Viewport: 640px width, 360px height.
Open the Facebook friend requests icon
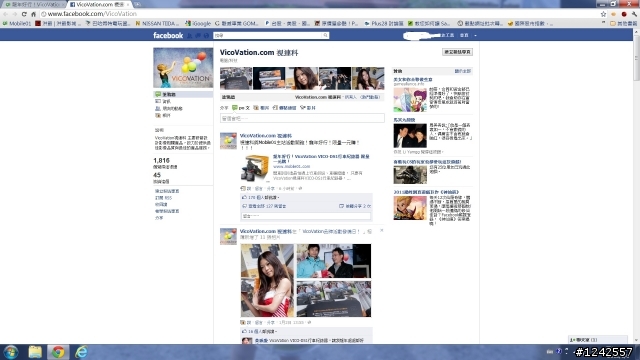coord(189,36)
